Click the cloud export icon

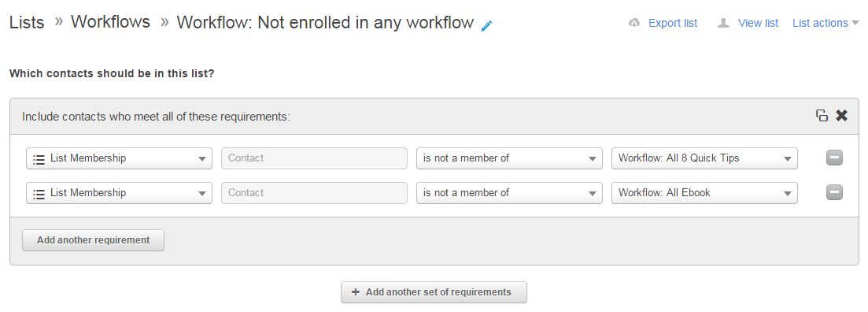point(634,23)
